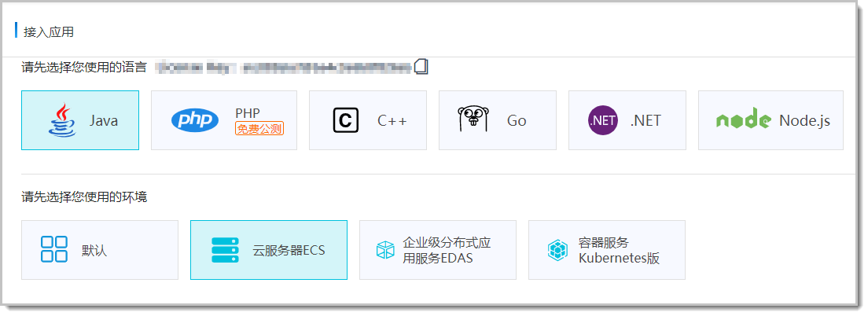Viewport: 868px width, 316px height.
Task: Click the EDAS cube icon
Action: (x=385, y=250)
